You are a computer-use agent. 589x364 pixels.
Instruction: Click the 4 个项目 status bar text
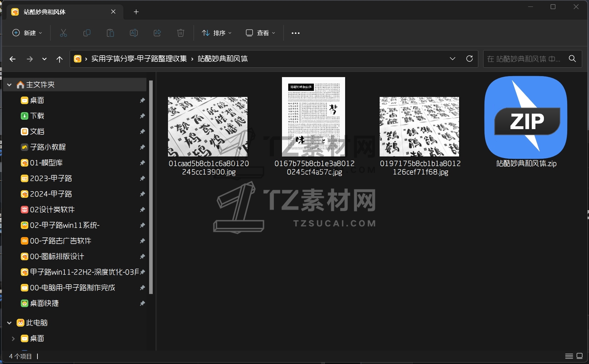click(x=20, y=356)
